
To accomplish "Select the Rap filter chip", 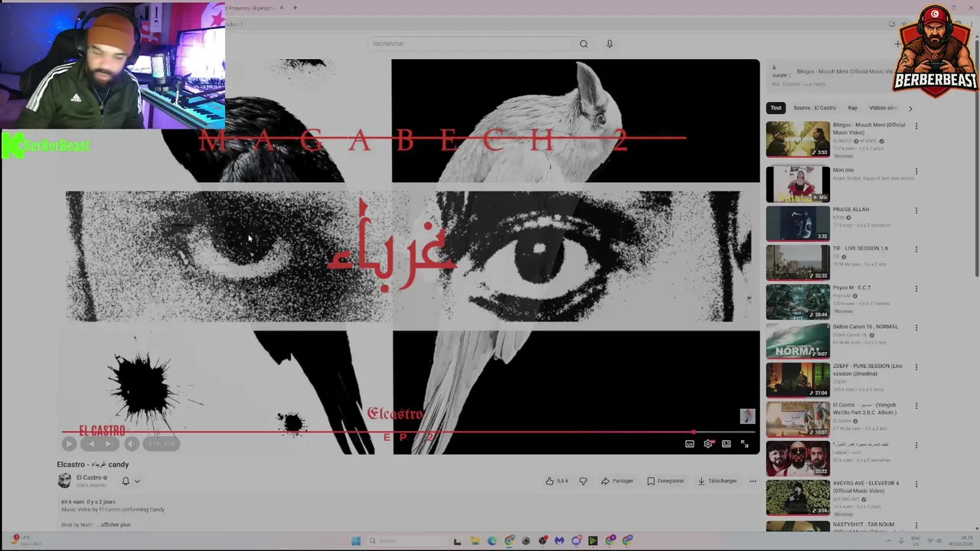I will pyautogui.click(x=852, y=108).
